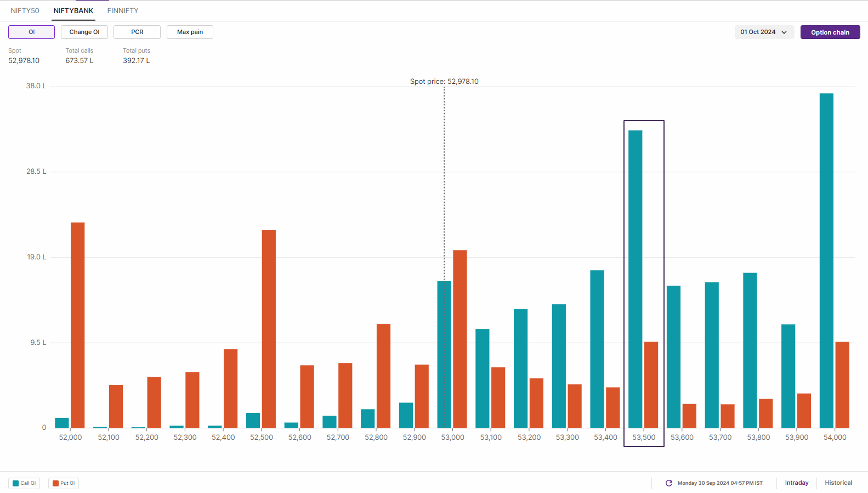This screenshot has width=868, height=493.
Task: Switch to the NIFTY50 tab
Action: 25,10
